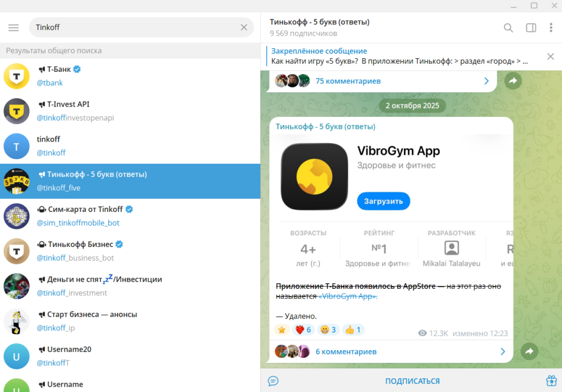Image resolution: width=562 pixels, height=392 pixels.
Task: Open the Т-Банк @tbank search result
Action: 130,76
